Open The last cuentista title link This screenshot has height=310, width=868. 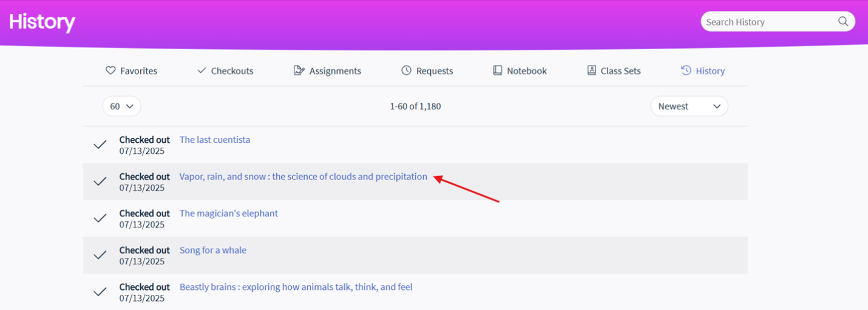pos(215,140)
